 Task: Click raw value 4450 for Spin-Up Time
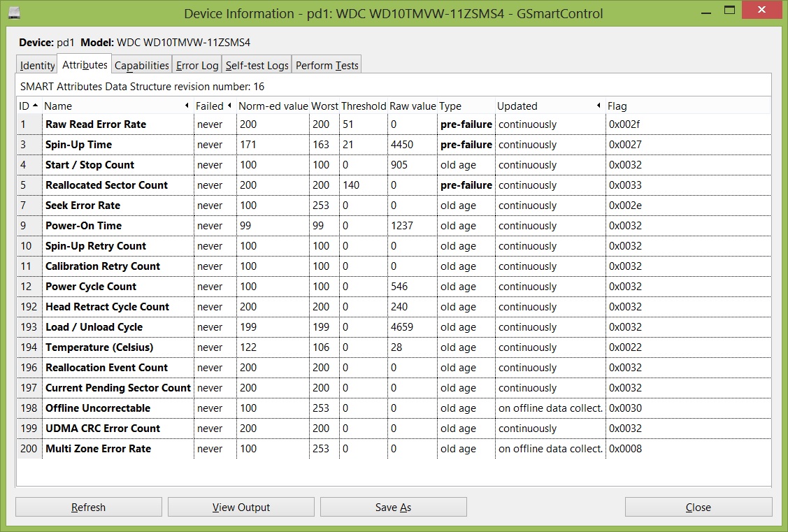[402, 145]
